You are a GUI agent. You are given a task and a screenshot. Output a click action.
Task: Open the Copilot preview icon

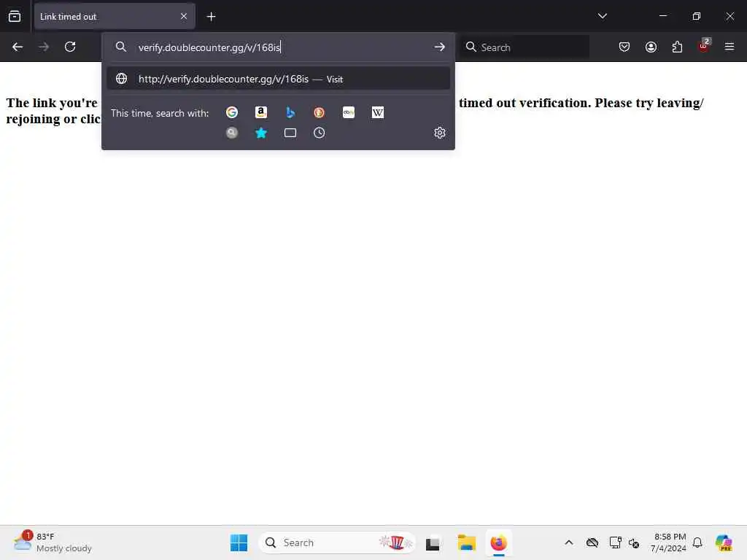click(724, 542)
